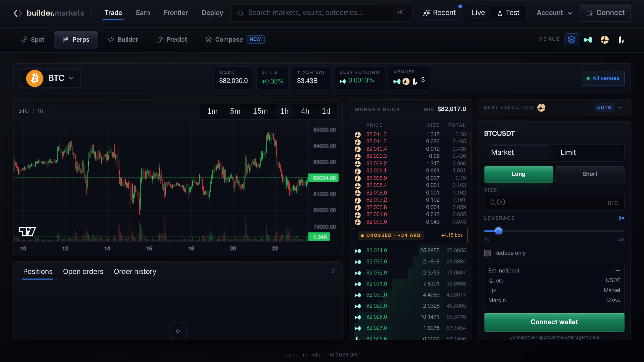Open the BTC market selector dropdown
This screenshot has height=362, width=644.
50,78
